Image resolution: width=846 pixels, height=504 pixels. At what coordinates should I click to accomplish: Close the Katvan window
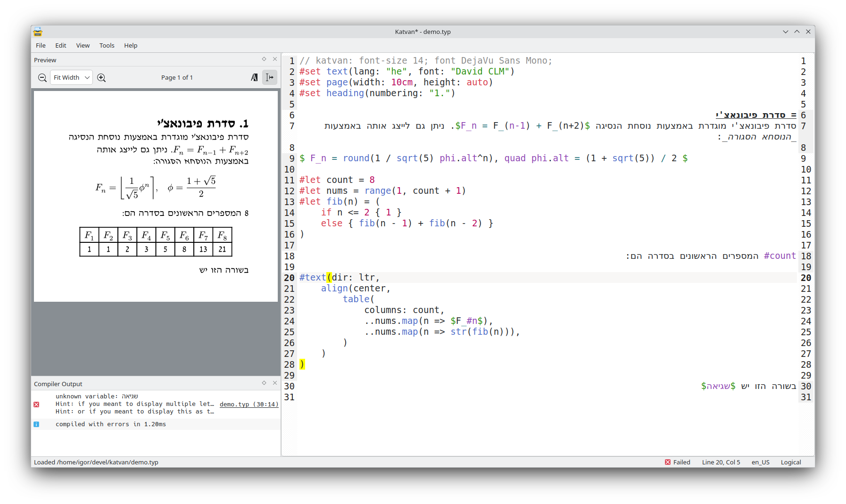tap(808, 32)
